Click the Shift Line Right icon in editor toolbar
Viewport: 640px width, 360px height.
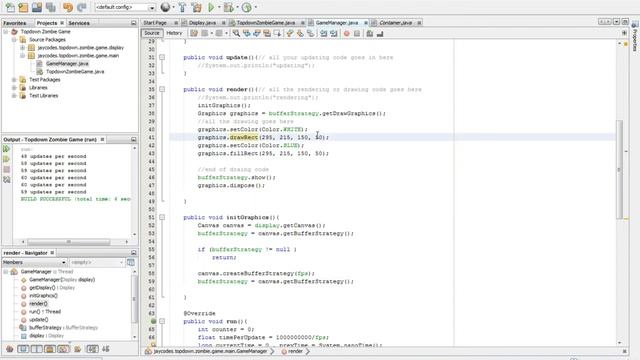(334, 33)
